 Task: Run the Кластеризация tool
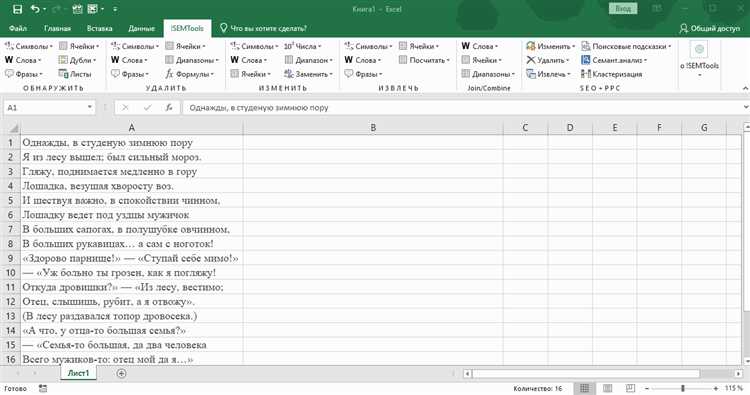click(x=612, y=74)
